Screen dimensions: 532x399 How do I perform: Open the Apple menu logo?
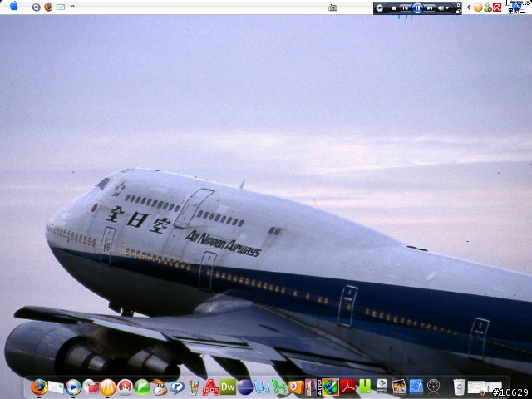(14, 6)
